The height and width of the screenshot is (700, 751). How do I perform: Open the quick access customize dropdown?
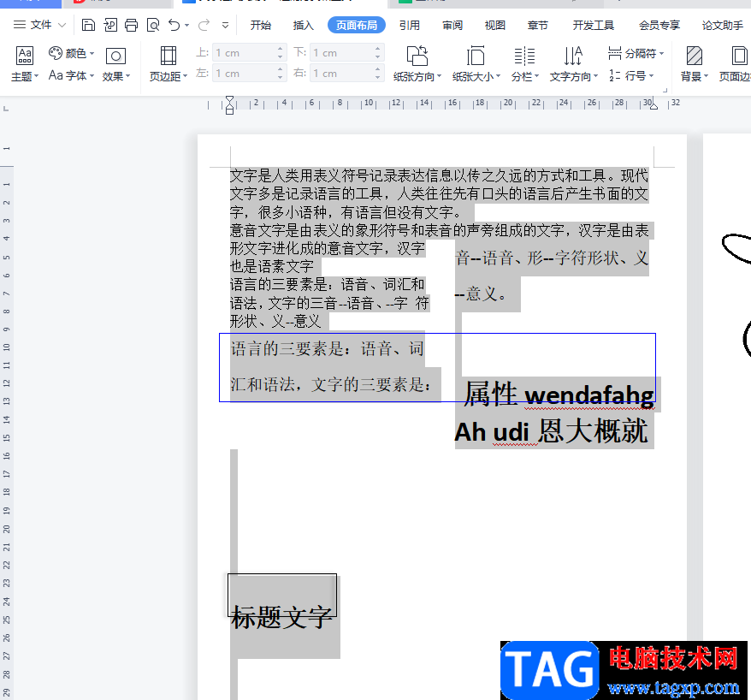tap(225, 26)
